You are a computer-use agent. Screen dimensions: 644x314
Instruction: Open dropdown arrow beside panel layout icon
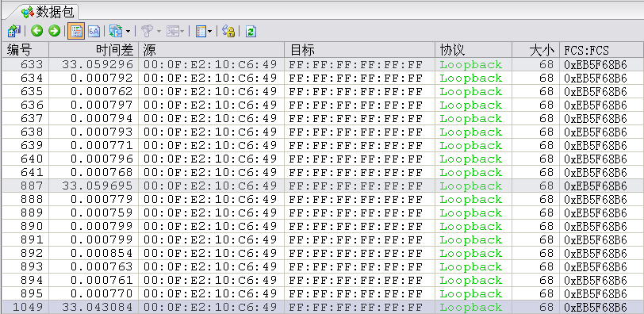click(x=128, y=31)
